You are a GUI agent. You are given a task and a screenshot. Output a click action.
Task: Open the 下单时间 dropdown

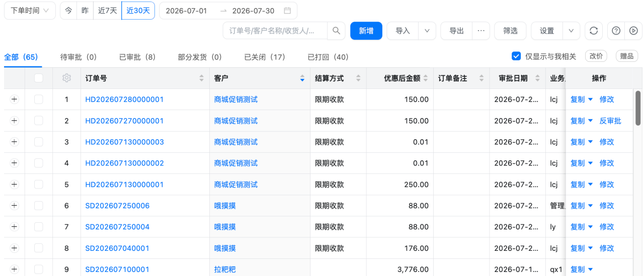[30, 11]
